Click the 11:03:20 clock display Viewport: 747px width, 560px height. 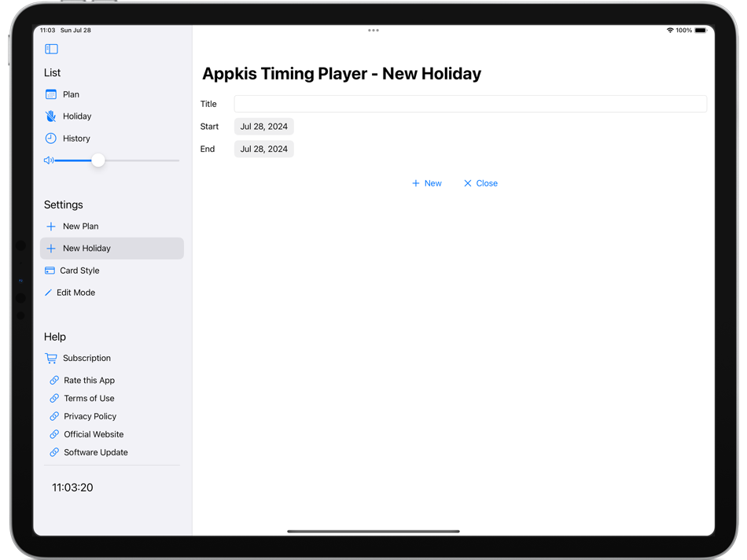point(72,488)
